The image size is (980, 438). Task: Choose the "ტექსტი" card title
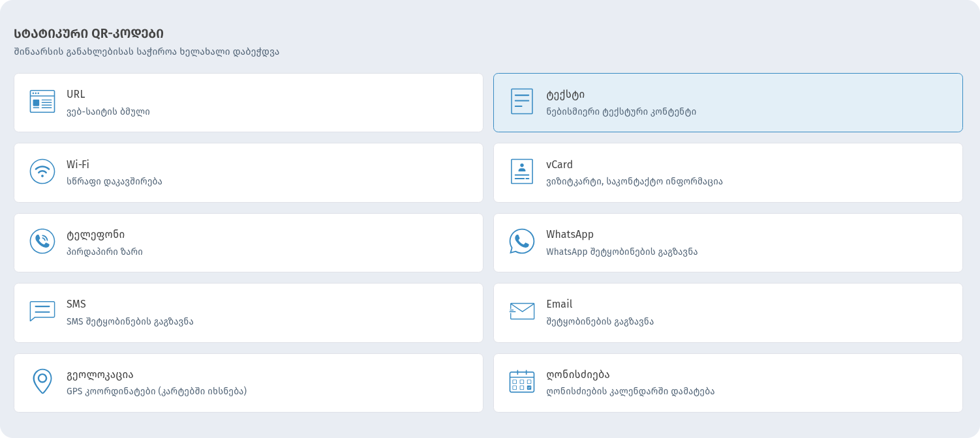(566, 95)
